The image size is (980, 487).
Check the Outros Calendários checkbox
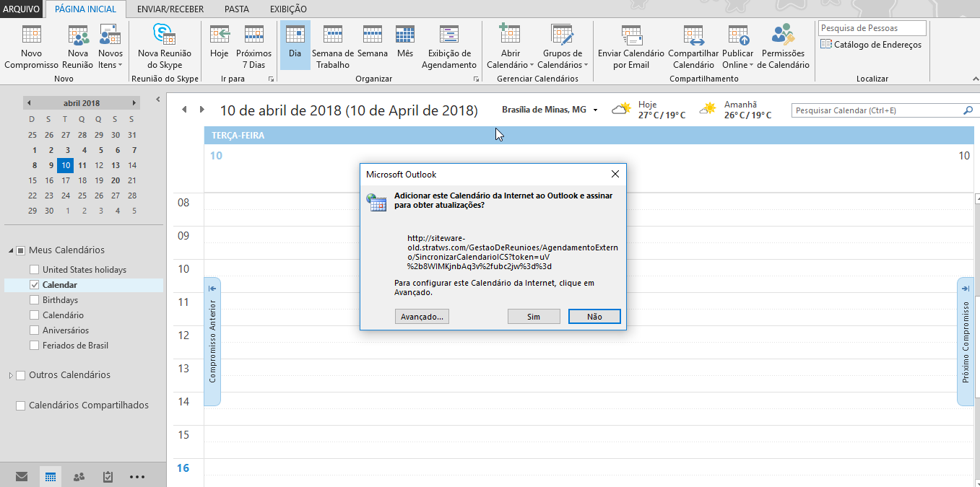(21, 375)
